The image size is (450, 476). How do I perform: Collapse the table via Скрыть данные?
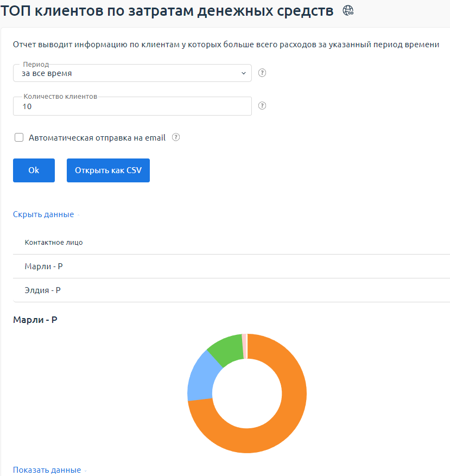[x=43, y=214]
